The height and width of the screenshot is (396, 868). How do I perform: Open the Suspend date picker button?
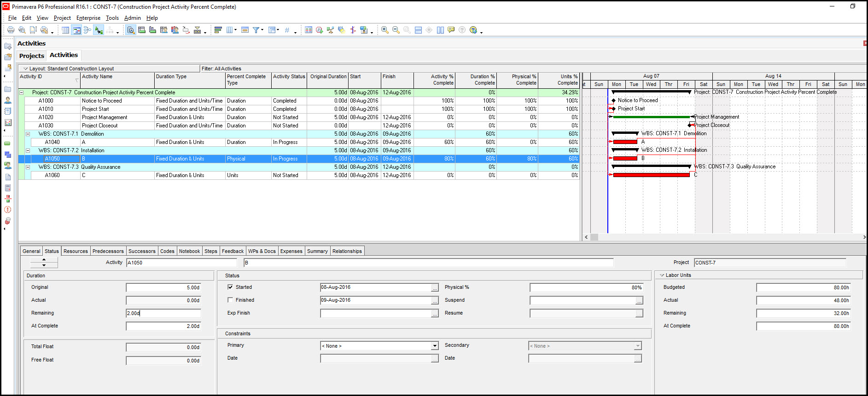(x=639, y=300)
